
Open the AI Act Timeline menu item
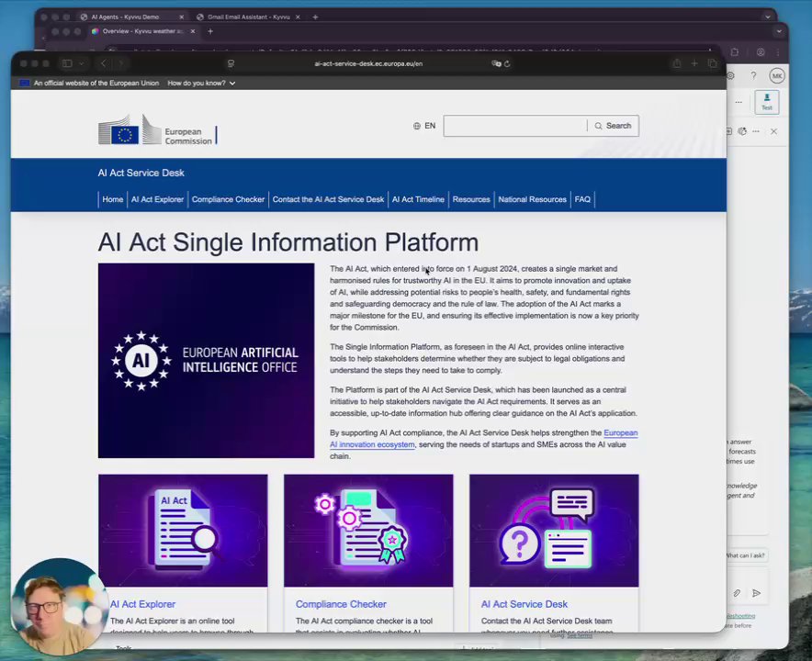[418, 199]
